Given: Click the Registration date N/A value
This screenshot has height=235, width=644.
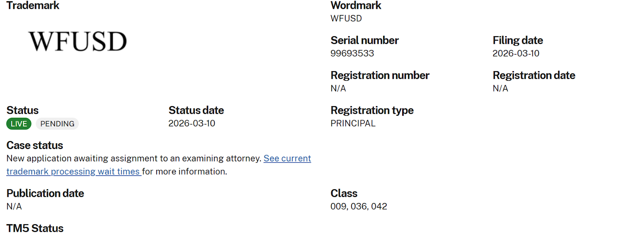Looking at the screenshot, I should [500, 88].
